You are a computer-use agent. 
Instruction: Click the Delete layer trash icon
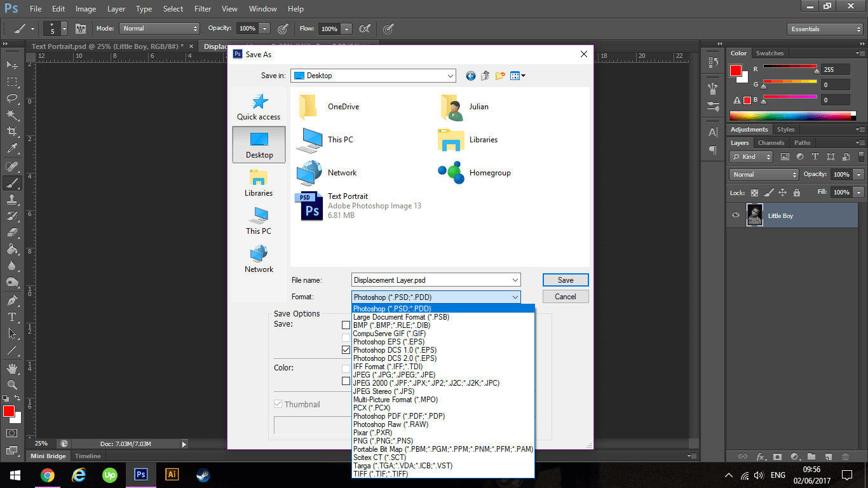pos(845,456)
